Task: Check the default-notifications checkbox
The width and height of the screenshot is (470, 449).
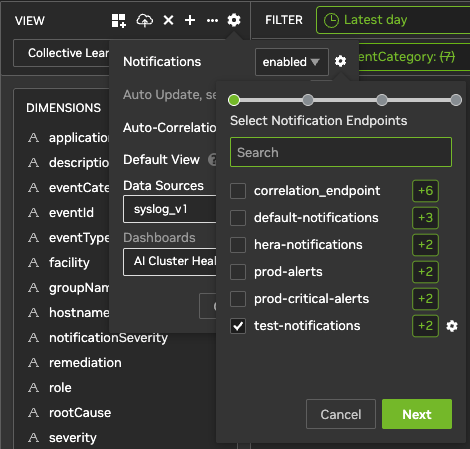Action: pyautogui.click(x=238, y=218)
